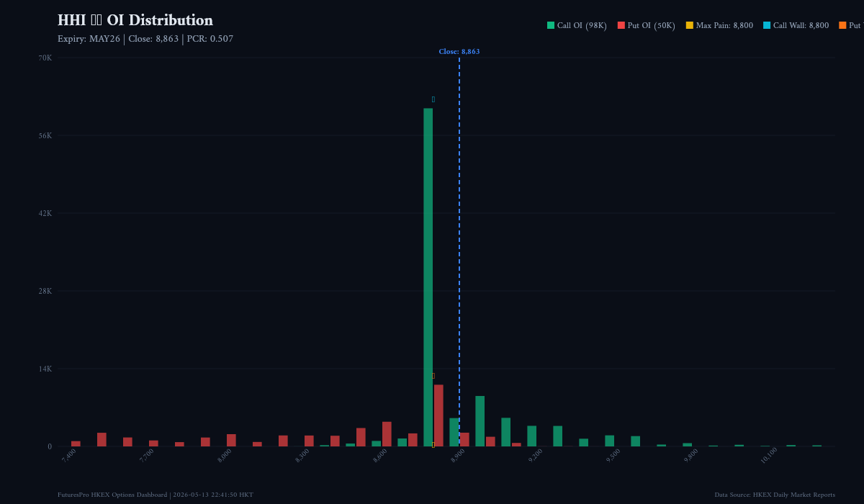
Task: Click the put wall marker above red 8,800 bar
Action: [433, 376]
